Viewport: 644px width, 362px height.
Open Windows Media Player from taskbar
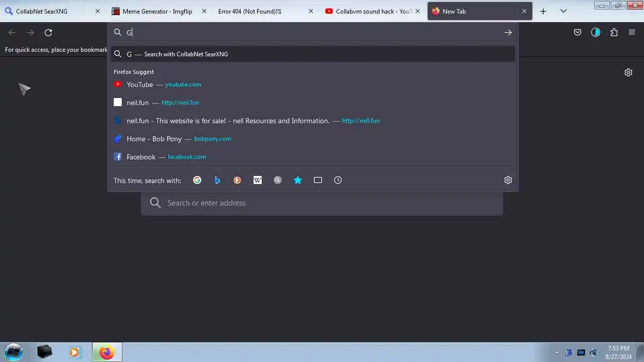[x=74, y=352]
